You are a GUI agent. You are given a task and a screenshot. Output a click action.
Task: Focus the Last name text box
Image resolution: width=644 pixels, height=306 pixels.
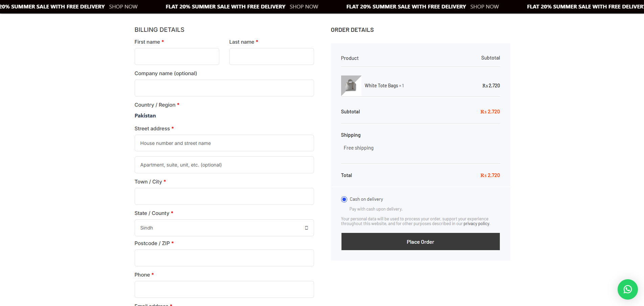(x=271, y=57)
